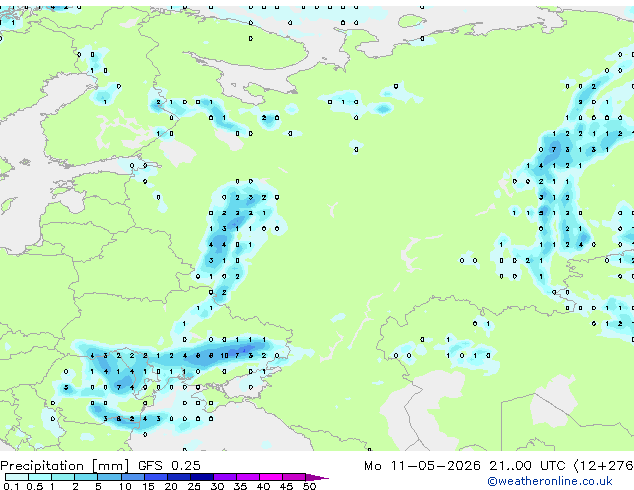This screenshot has height=490, width=634.
Task: Click the 1–2 mm legend swatch
Action: 63,477
